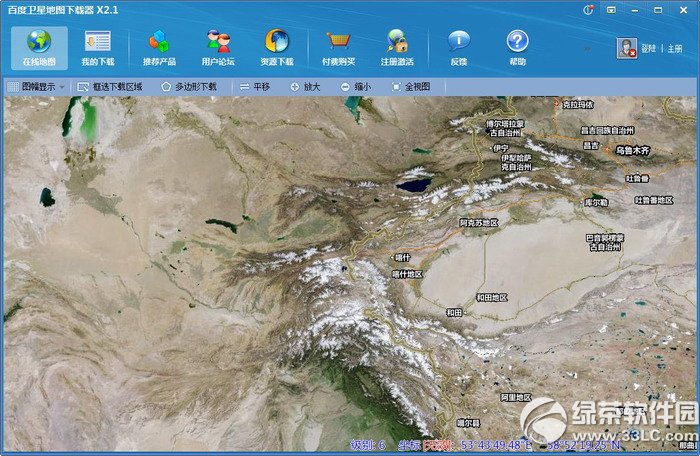The width and height of the screenshot is (700, 456).
Task: Click the 阿克苏地区 label on map
Action: point(479,222)
